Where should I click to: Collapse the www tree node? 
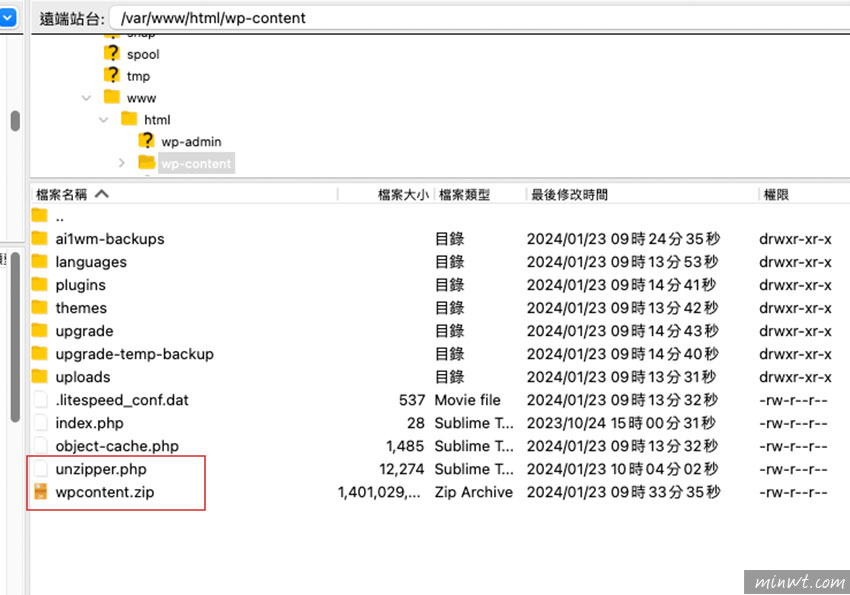(87, 98)
